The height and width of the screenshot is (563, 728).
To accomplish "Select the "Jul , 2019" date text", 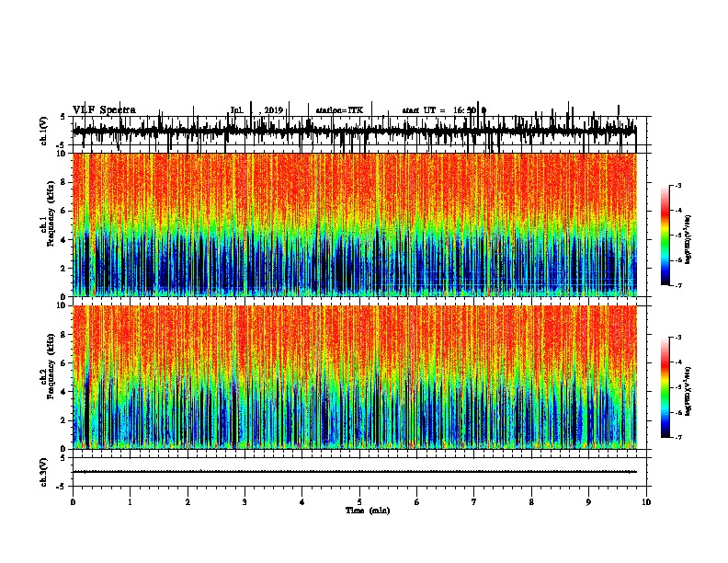I will (x=256, y=110).
